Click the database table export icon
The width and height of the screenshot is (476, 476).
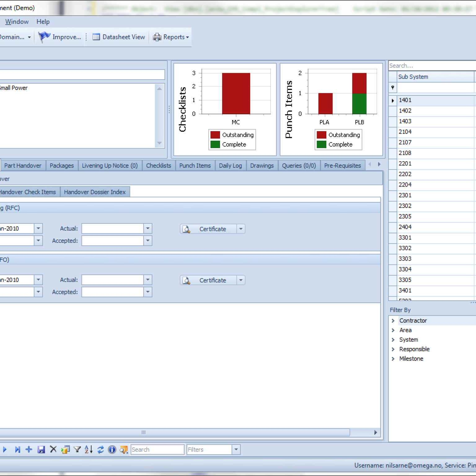click(x=65, y=449)
